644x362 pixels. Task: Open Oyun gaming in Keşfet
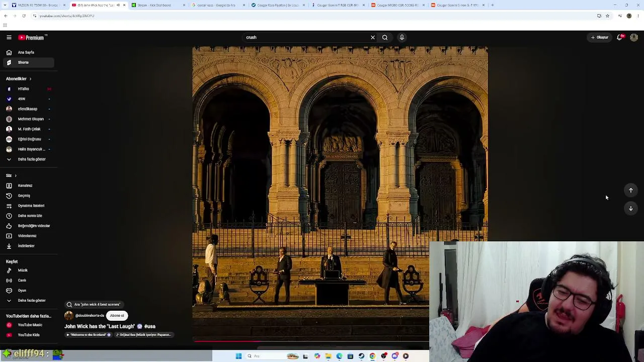click(x=28, y=291)
